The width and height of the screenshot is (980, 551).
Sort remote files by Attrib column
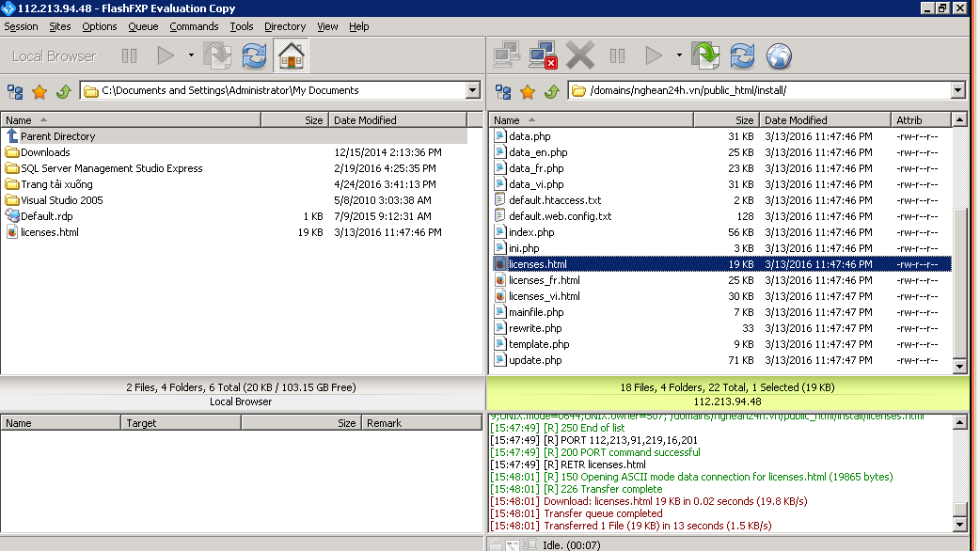[922, 120]
